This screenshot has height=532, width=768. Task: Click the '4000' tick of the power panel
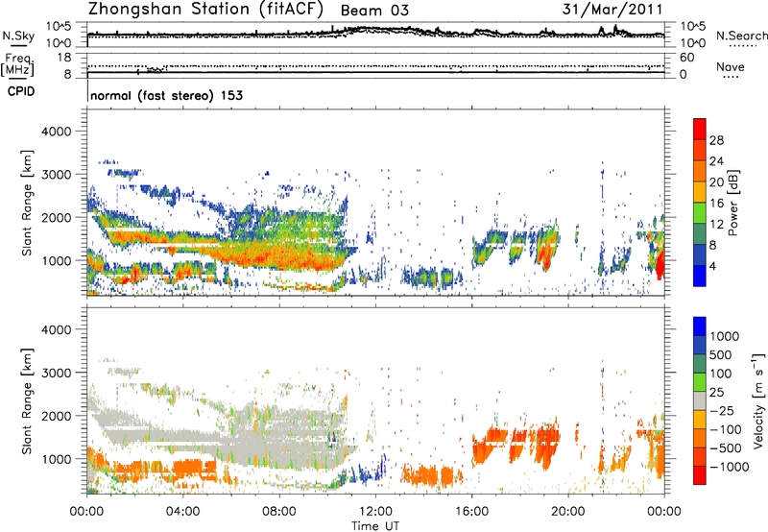tap(56, 132)
